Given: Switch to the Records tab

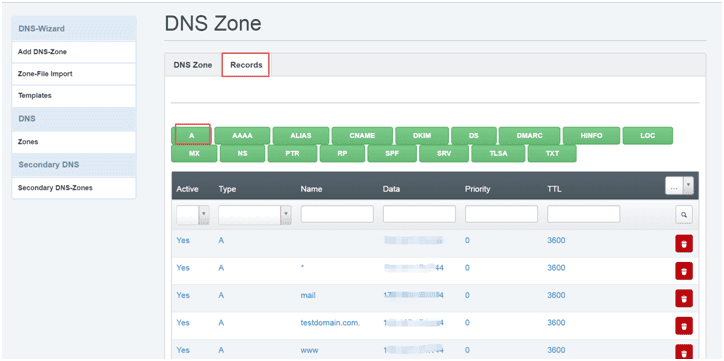Looking at the screenshot, I should pyautogui.click(x=246, y=65).
